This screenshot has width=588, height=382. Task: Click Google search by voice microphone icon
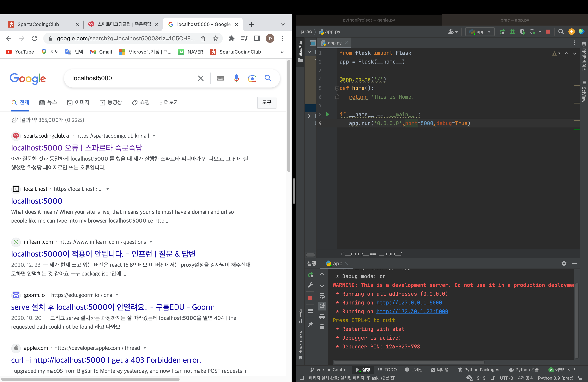(236, 78)
